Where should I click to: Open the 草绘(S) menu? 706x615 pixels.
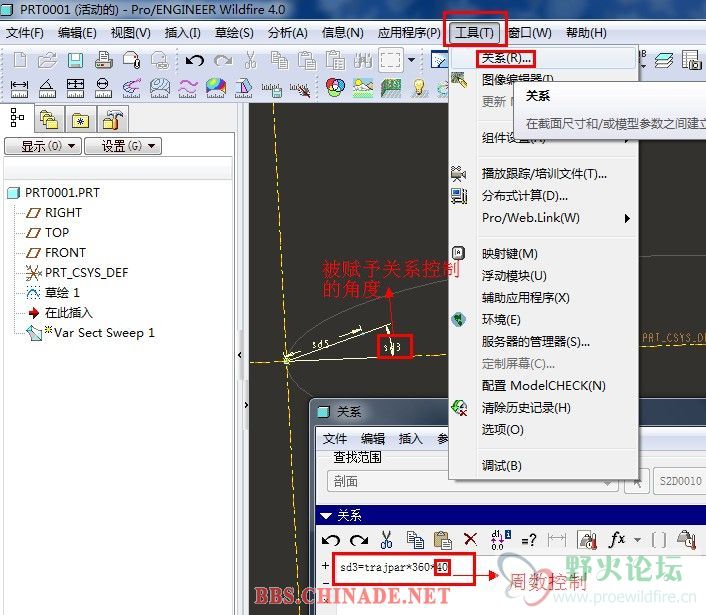234,33
